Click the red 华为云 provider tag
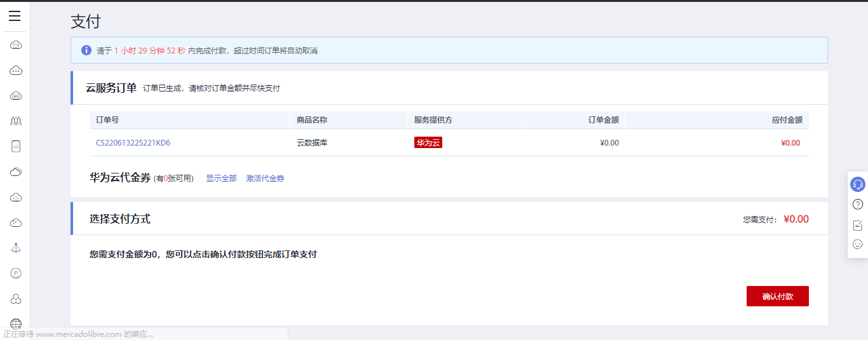 click(428, 143)
